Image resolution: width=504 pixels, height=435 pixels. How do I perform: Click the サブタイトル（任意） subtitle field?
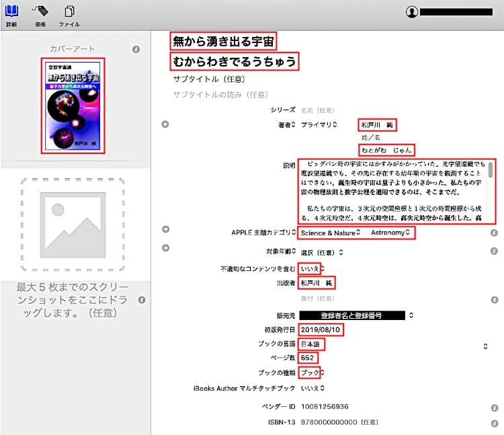pos(209,79)
